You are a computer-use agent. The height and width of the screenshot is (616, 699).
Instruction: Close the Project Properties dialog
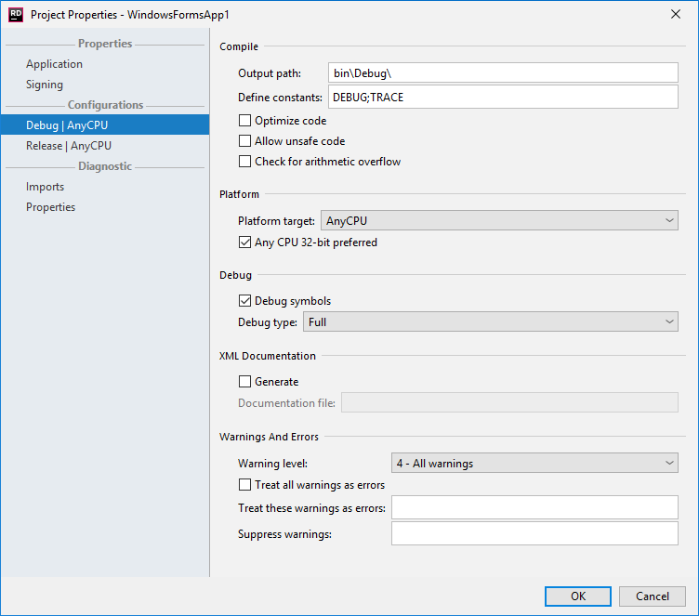coord(676,14)
